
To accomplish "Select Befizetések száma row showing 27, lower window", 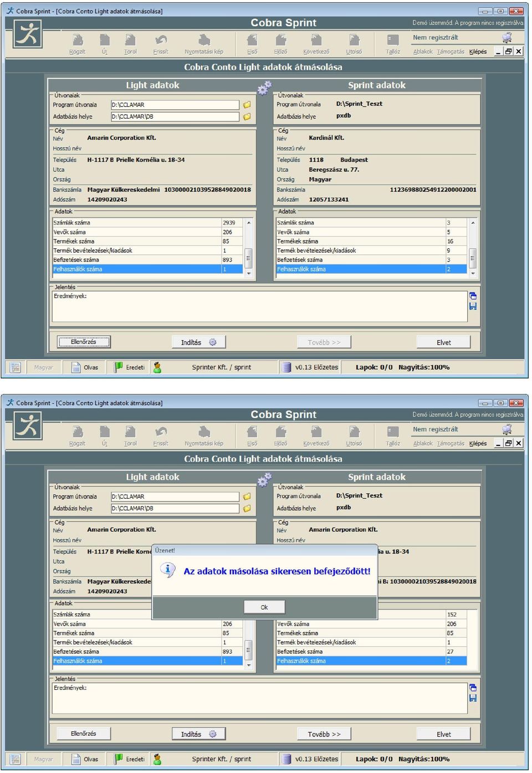I will [372, 652].
